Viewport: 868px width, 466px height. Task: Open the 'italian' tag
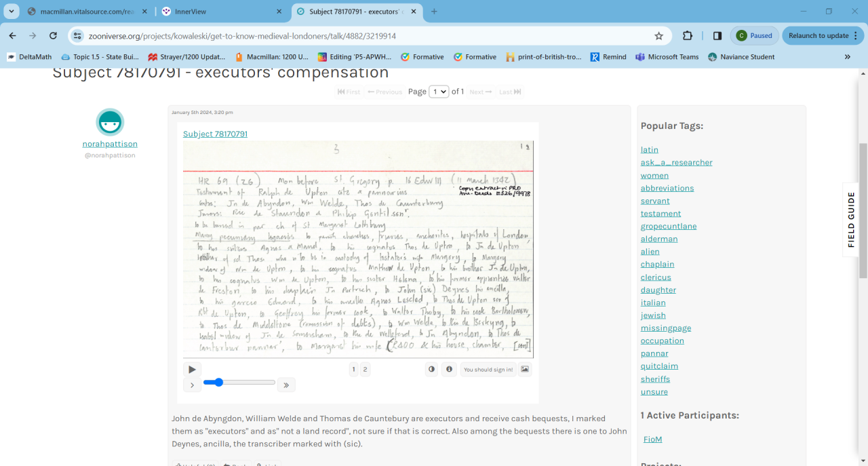pos(653,303)
